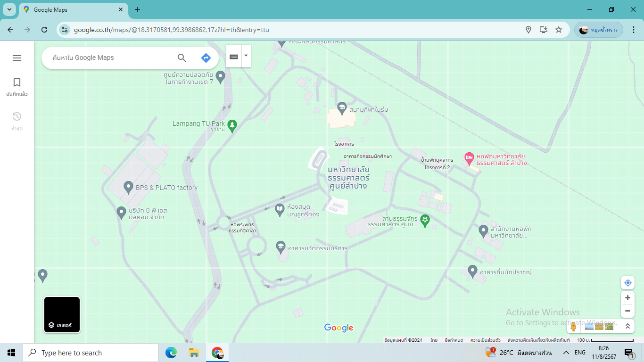This screenshot has height=362, width=644.
Task: Select the ศูนย์ความปลอดภัยในการทำงานเขต 7 pin
Action: (220, 76)
